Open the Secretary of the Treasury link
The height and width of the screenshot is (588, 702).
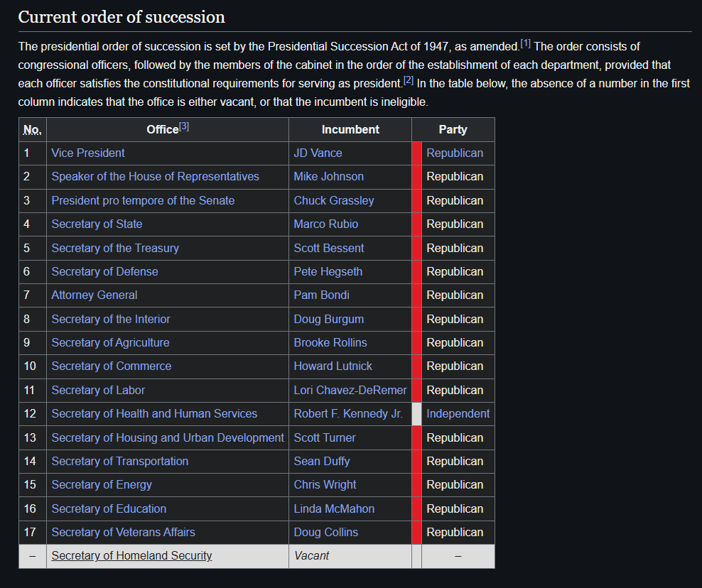pos(115,248)
